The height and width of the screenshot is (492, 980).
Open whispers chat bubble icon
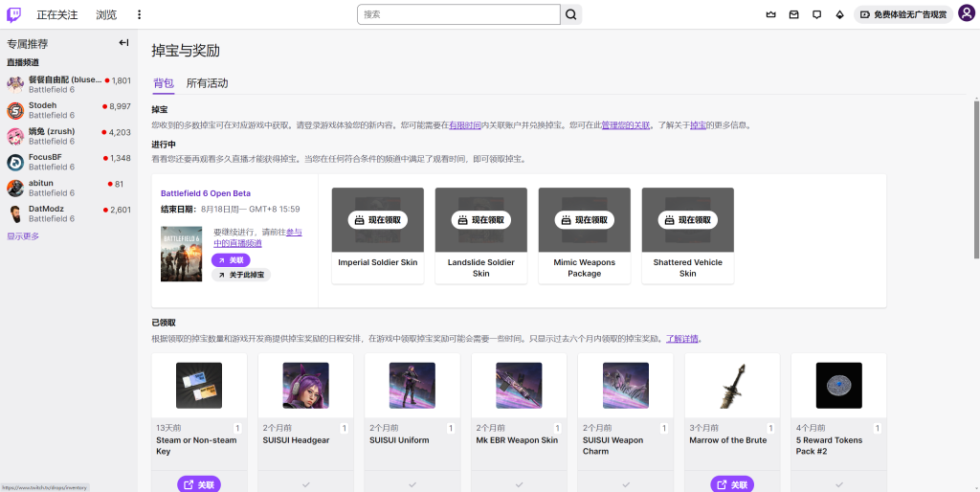coord(816,14)
